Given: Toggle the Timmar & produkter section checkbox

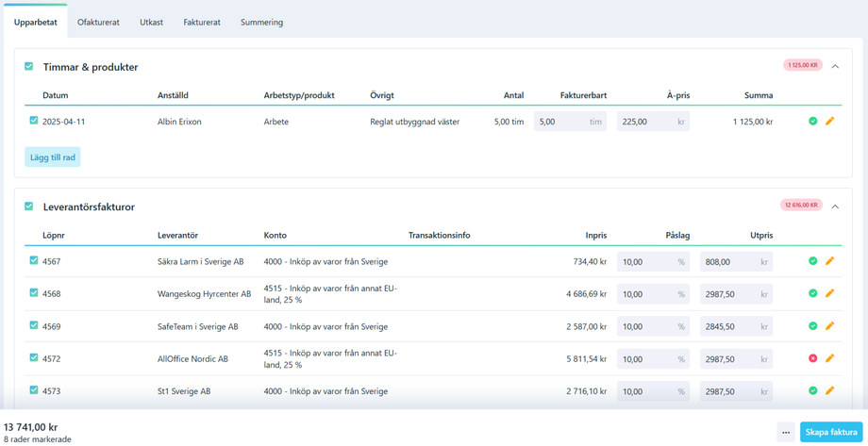Looking at the screenshot, I should pos(29,67).
